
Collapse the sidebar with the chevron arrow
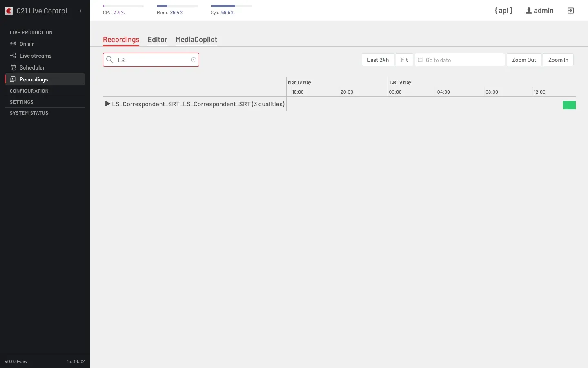80,11
